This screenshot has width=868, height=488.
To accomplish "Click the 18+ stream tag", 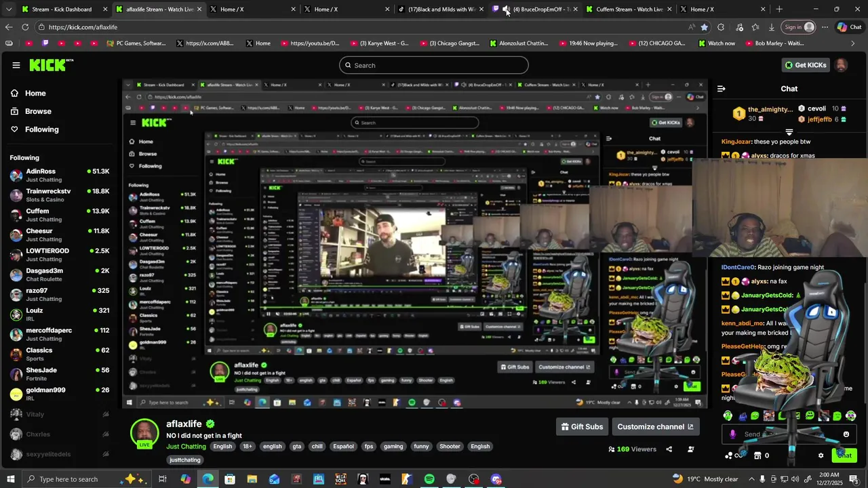I will click(248, 447).
